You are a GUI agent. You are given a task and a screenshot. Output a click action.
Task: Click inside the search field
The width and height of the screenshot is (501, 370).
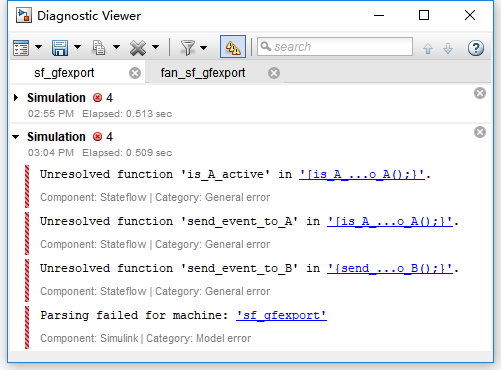click(x=335, y=47)
